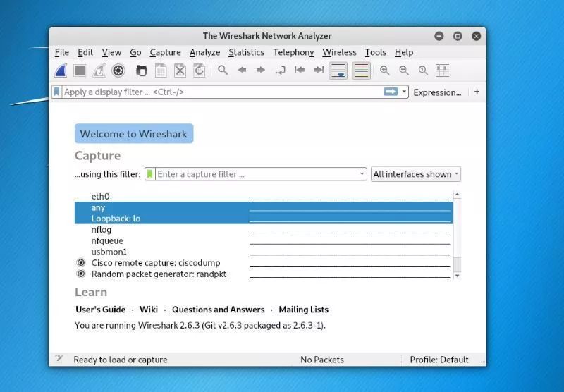Open the Wiki link
The width and height of the screenshot is (564, 392).
[x=149, y=310]
